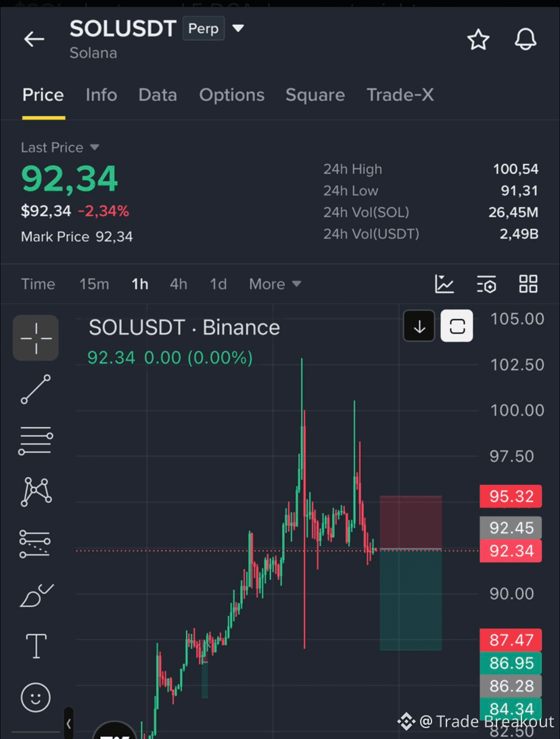
Task: Collapse the drawing toolbar chevron
Action: click(x=69, y=723)
